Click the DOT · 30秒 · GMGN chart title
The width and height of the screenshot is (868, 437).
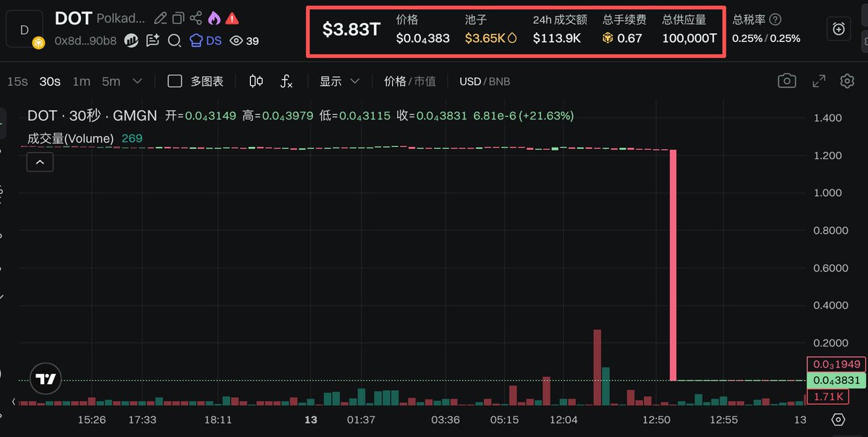tap(93, 116)
